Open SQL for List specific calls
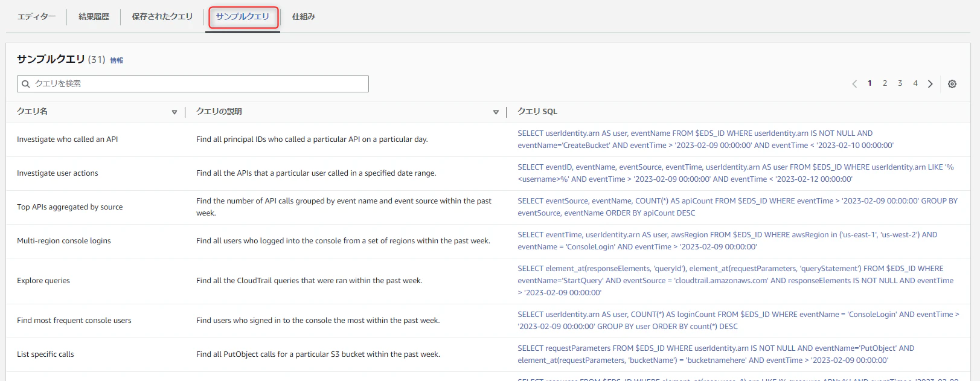This screenshot has height=381, width=980. [x=716, y=354]
